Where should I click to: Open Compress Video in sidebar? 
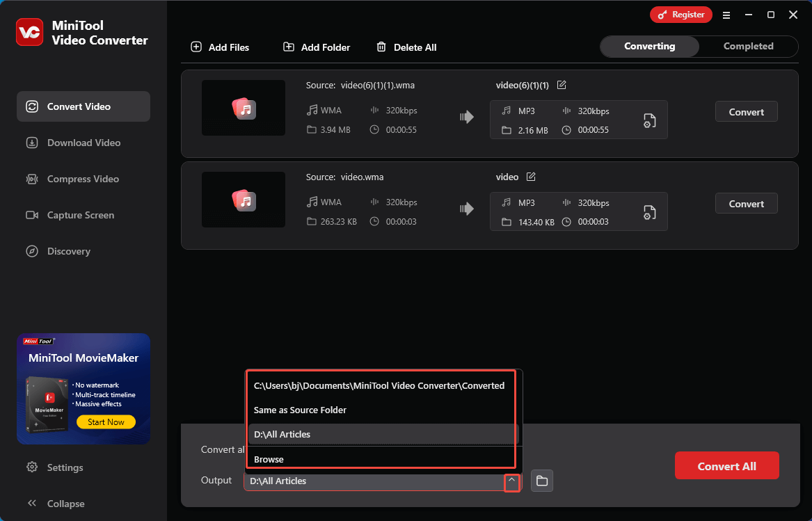coord(83,179)
